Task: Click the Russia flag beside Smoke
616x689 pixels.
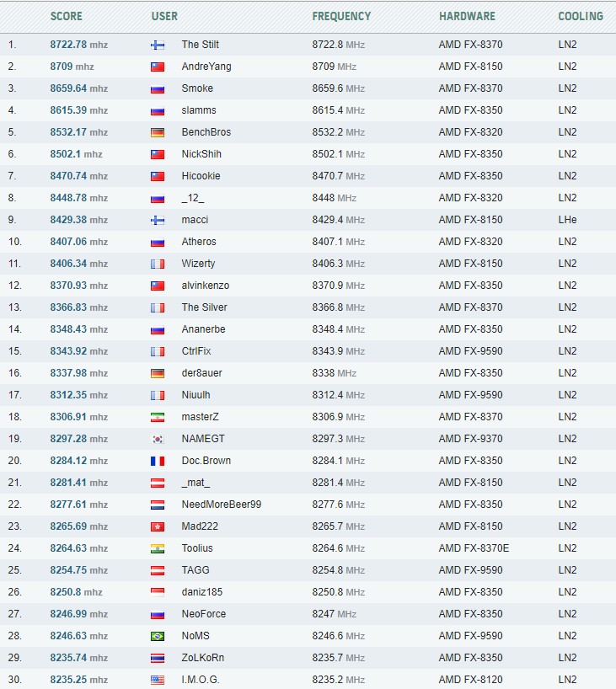Action: point(158,88)
